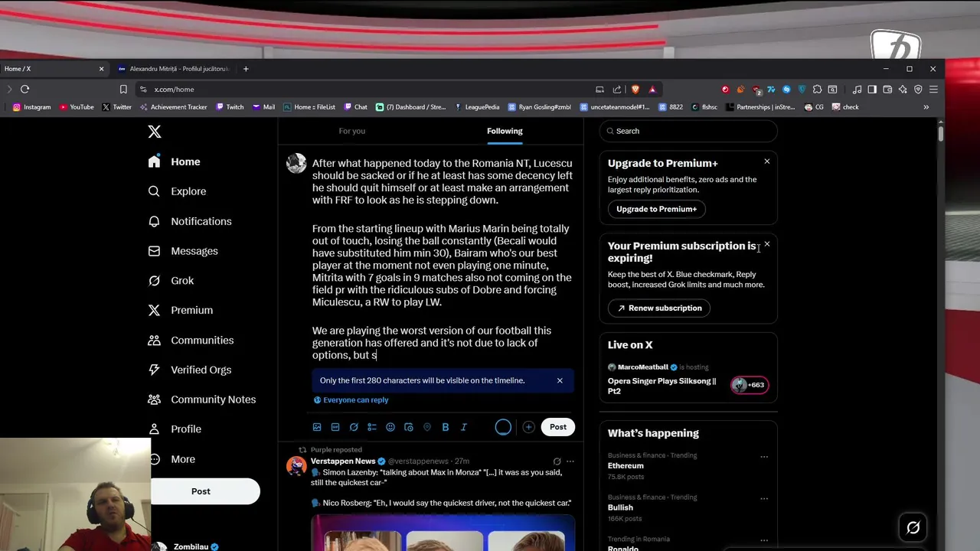Image resolution: width=980 pixels, height=551 pixels.
Task: Apply bold formatting to post text
Action: (x=446, y=427)
